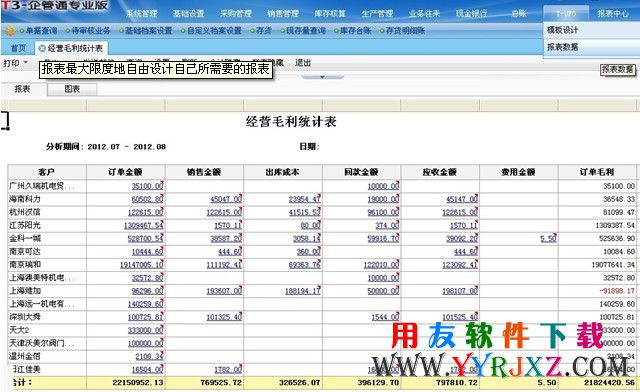Viewport: 640px width, 392px height.
Task: Click the 销售金额 column header
Action: click(204, 172)
